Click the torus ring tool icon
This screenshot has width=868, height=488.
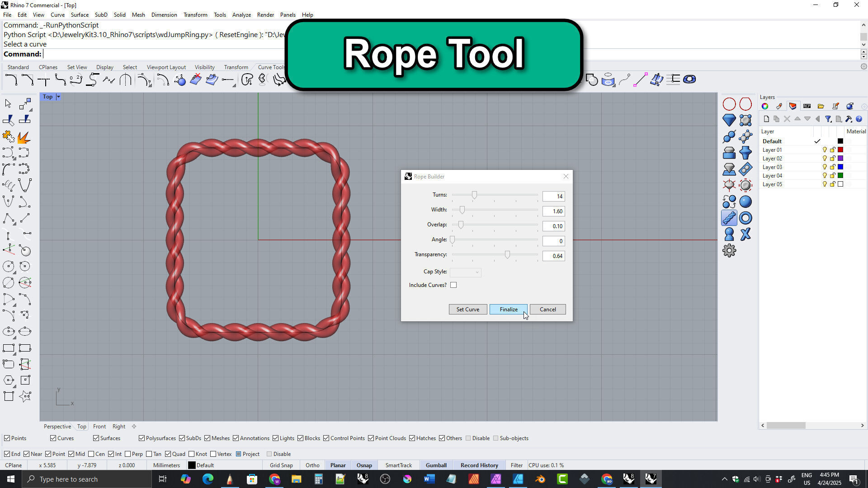pyautogui.click(x=745, y=218)
